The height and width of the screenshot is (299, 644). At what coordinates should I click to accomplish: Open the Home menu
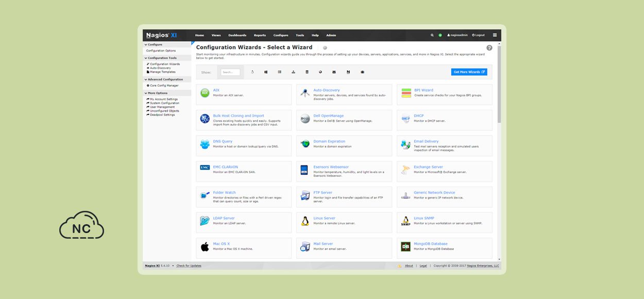(x=199, y=35)
